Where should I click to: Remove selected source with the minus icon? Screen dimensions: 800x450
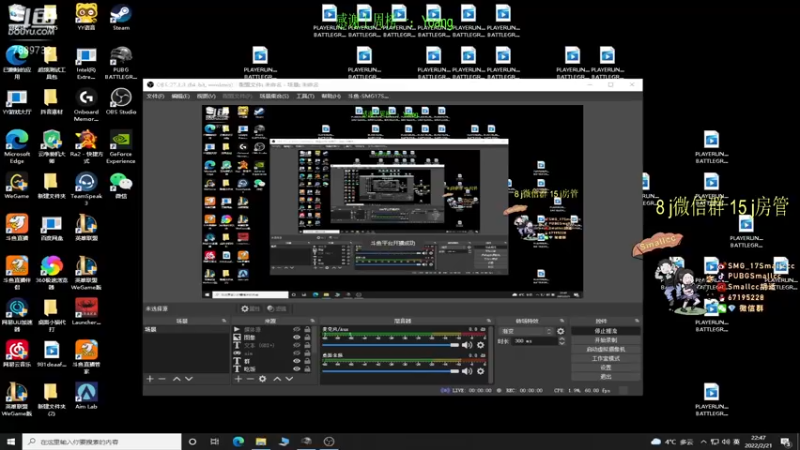[250, 379]
